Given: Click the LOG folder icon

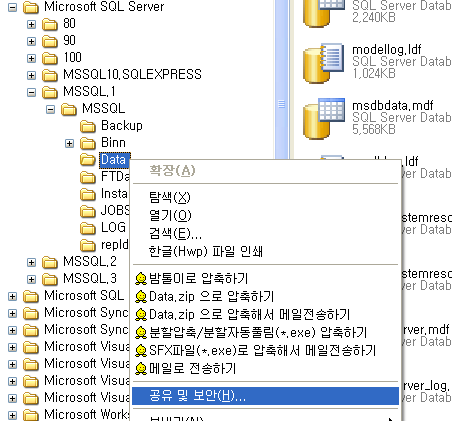Looking at the screenshot, I should click(88, 228).
